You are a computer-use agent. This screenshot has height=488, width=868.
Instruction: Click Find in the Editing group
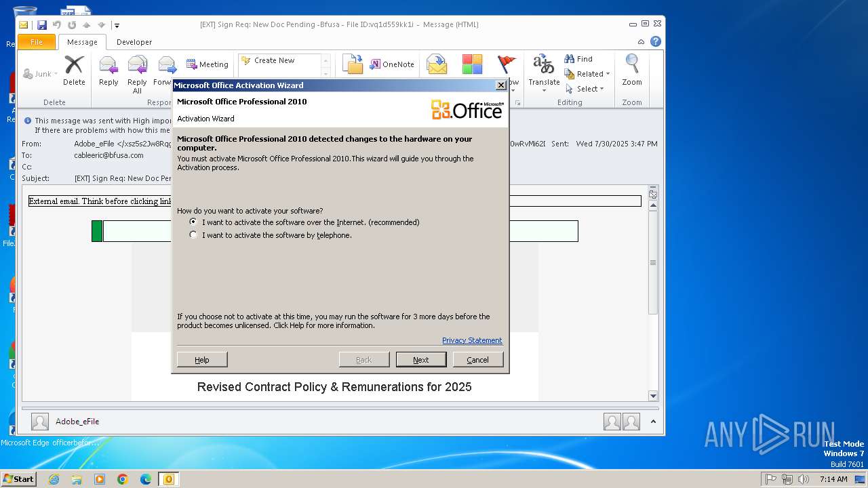(578, 59)
